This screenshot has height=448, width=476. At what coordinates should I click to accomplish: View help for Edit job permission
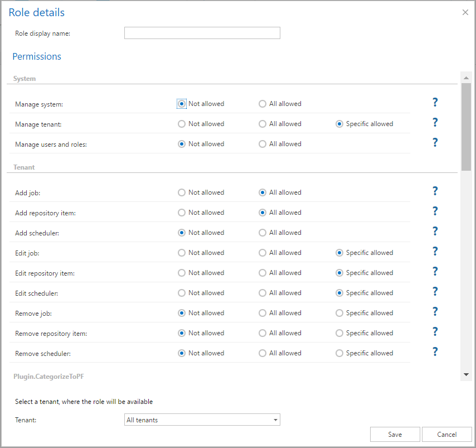click(x=435, y=251)
